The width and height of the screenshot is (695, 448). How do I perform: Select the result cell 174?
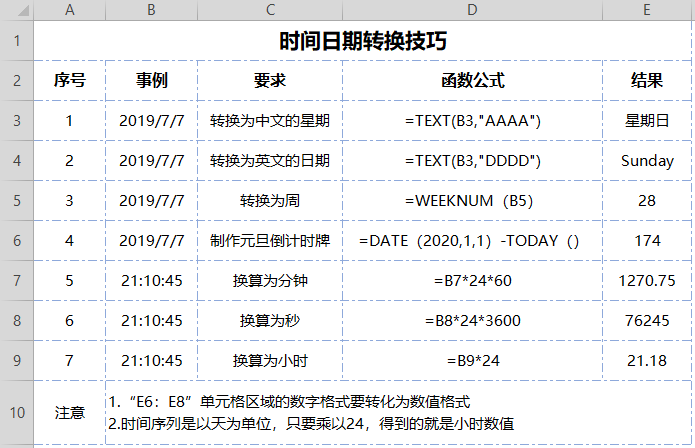[647, 241]
